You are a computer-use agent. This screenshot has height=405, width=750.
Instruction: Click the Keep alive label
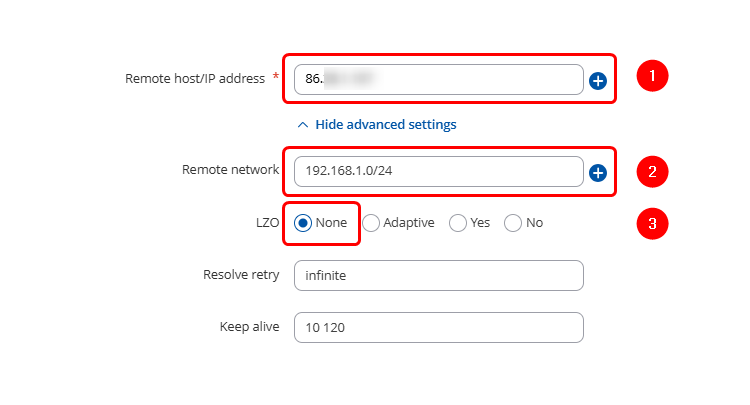(249, 326)
